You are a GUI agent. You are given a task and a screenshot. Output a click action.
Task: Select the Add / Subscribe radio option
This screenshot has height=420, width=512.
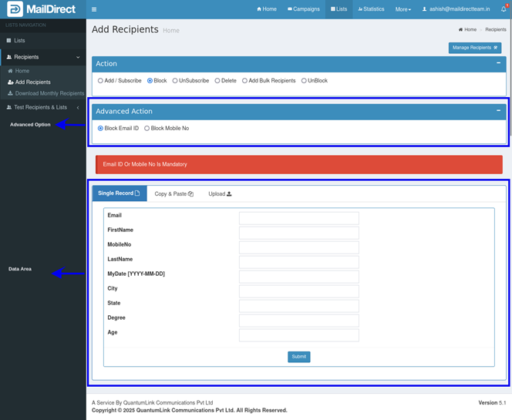[100, 81]
